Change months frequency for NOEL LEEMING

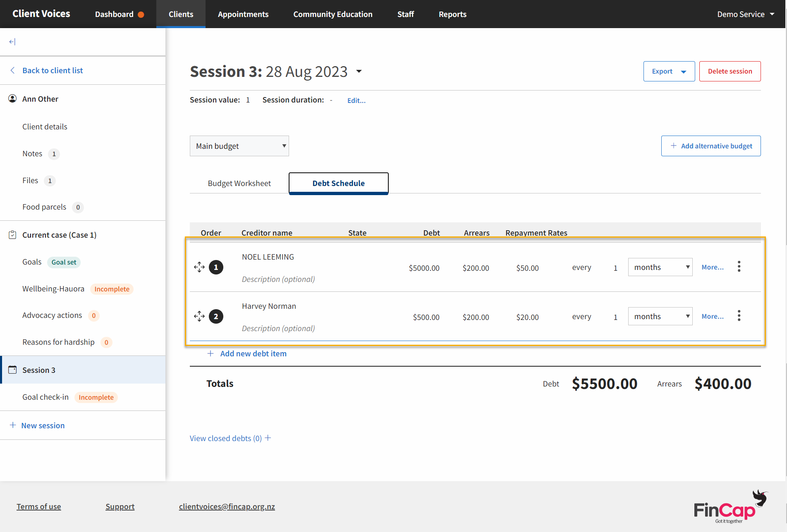pyautogui.click(x=660, y=267)
